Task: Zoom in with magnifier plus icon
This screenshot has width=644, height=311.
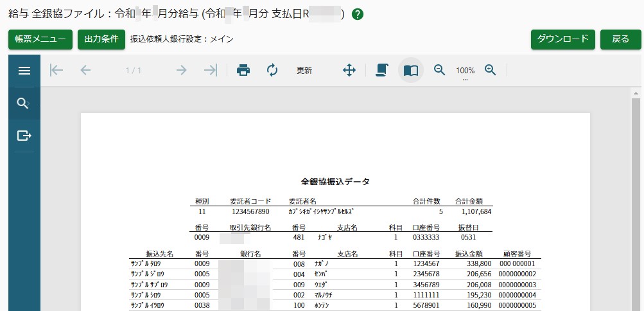Action: tap(491, 70)
